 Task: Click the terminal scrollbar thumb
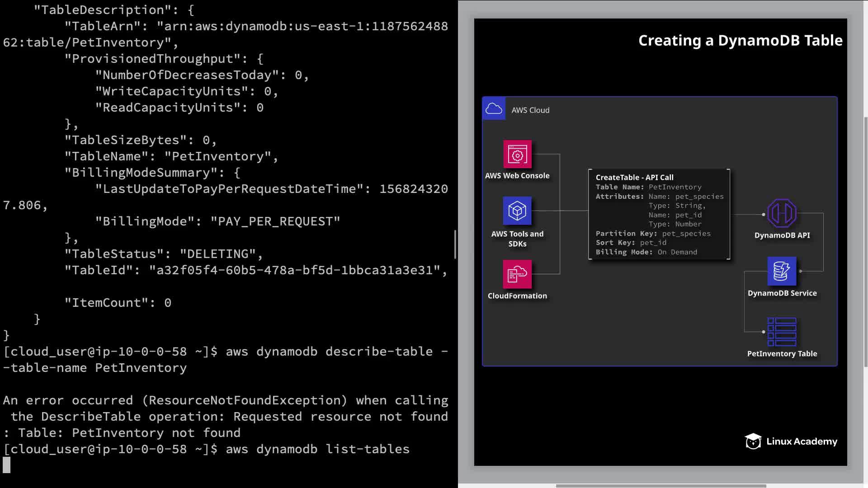pos(455,244)
